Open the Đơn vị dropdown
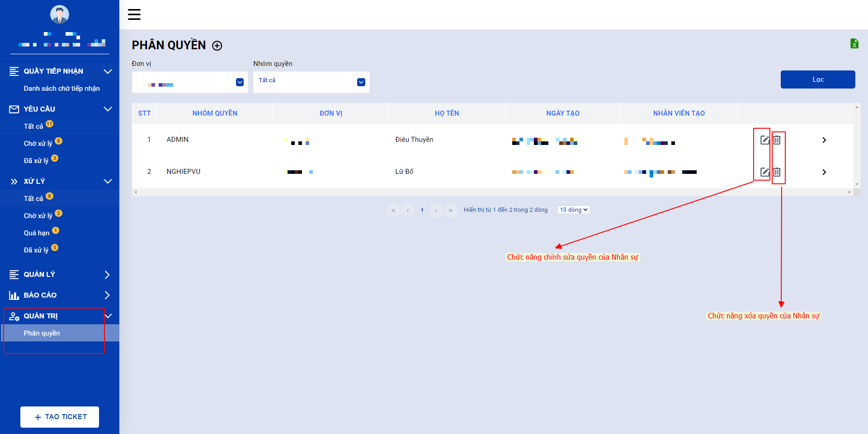Image resolution: width=868 pixels, height=434 pixels. (x=190, y=82)
